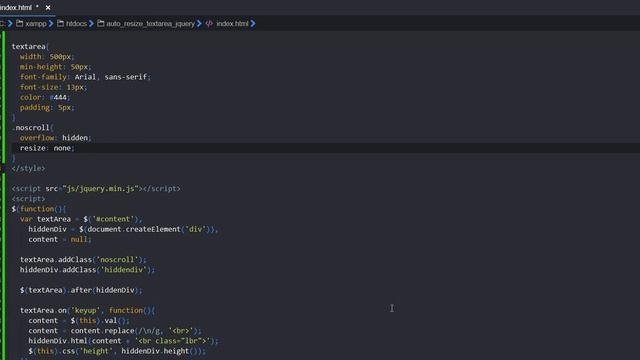Open the htdocs breadcrumb folder
The image size is (640, 360).
tap(76, 24)
